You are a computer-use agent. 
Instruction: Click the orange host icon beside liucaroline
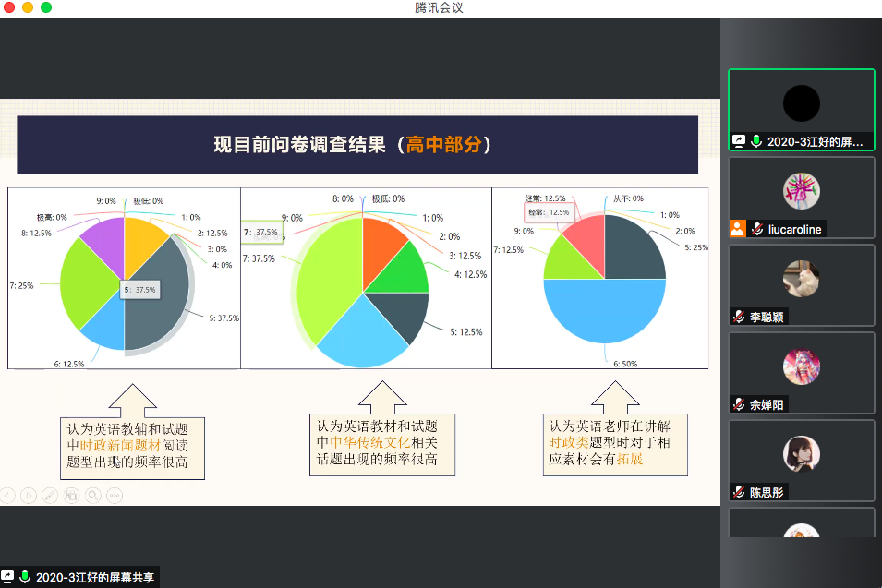coord(737,229)
